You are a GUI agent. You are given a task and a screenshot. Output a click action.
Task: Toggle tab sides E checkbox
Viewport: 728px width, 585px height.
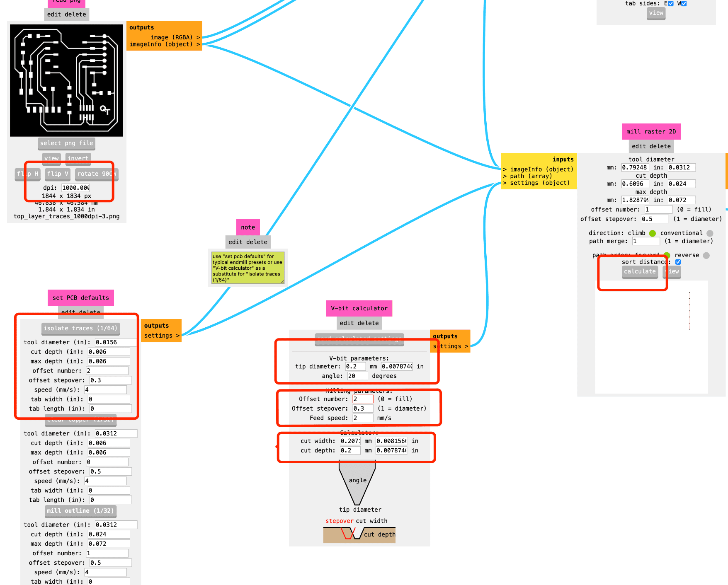pyautogui.click(x=671, y=3)
